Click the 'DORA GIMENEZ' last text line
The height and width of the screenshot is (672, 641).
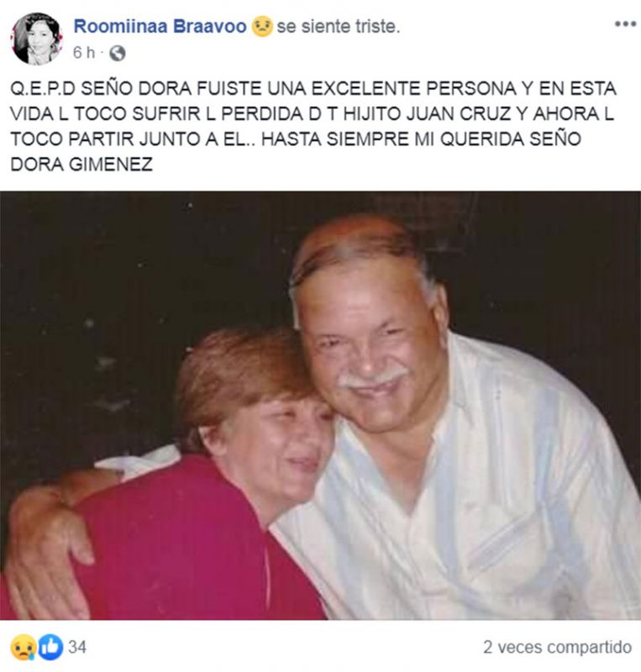[x=81, y=165]
